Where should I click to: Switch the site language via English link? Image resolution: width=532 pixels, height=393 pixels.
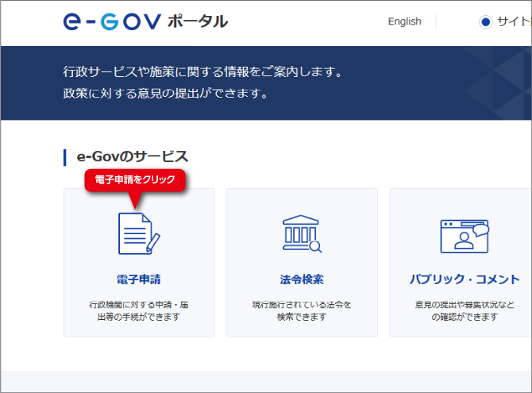click(404, 21)
